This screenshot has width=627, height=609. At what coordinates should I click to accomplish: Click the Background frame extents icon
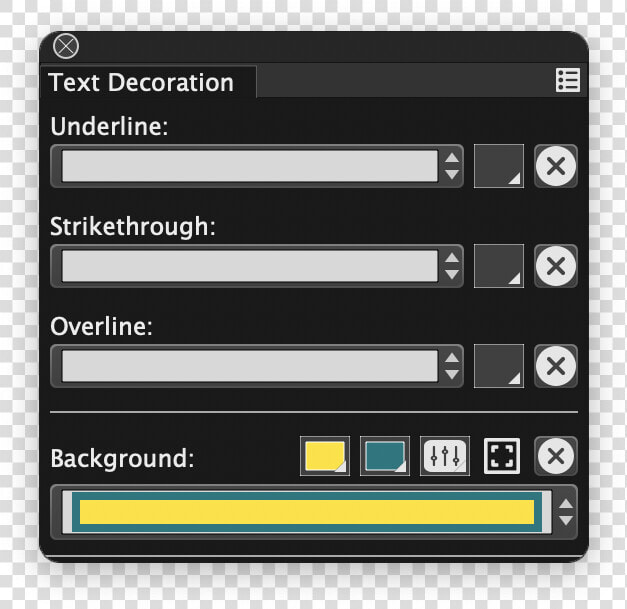[x=502, y=456]
